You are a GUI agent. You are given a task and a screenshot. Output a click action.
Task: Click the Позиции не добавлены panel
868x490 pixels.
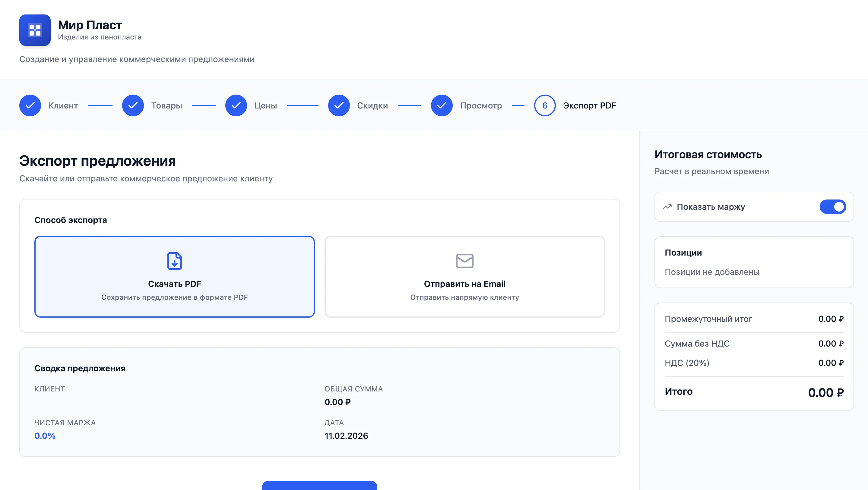754,262
